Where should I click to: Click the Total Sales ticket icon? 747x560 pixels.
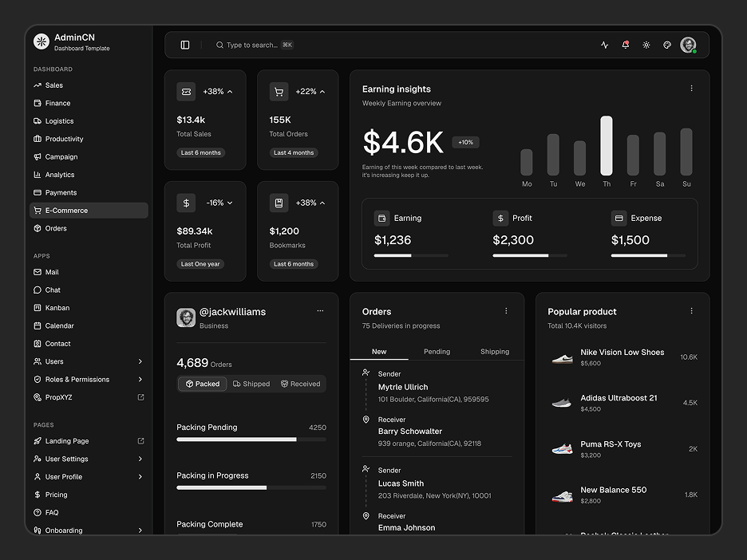pos(186,92)
